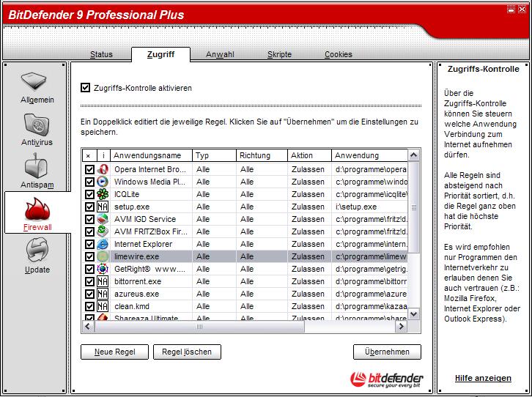Switch to the Anwahl tab
This screenshot has height=397, width=532.
coord(220,54)
